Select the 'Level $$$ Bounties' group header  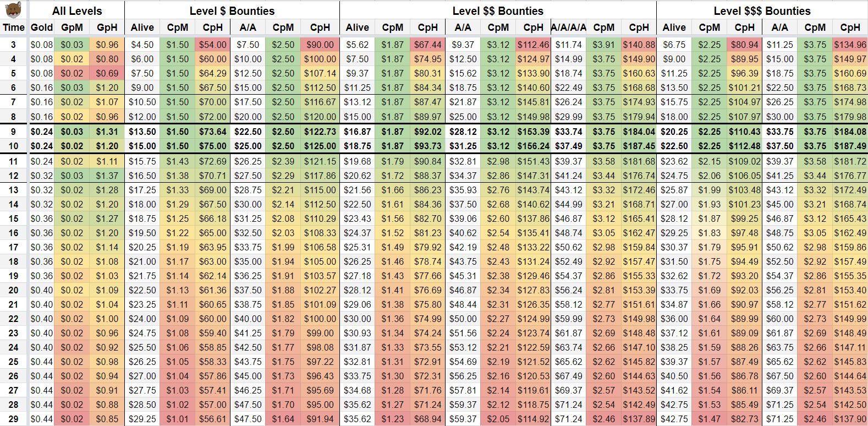(761, 11)
